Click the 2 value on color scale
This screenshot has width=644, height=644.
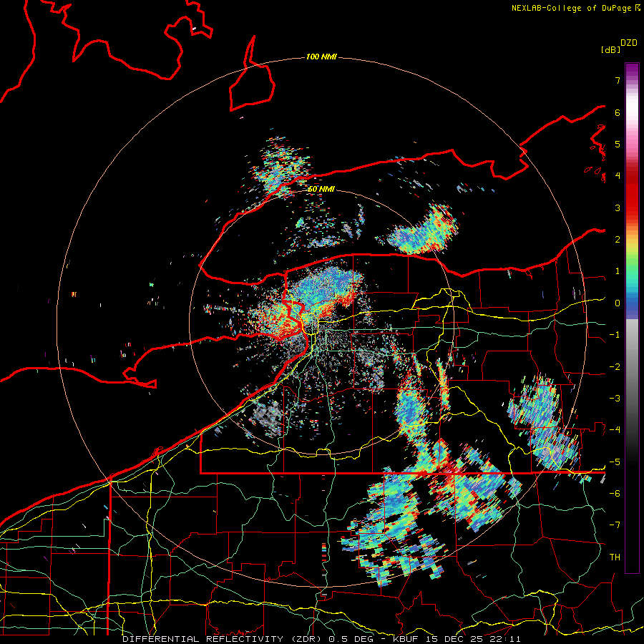(618, 240)
